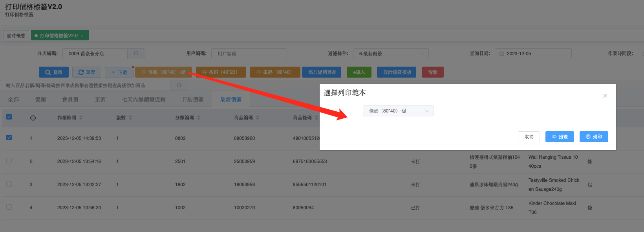Open the 過濾條件 6.最新價簽 dropdown

point(391,54)
